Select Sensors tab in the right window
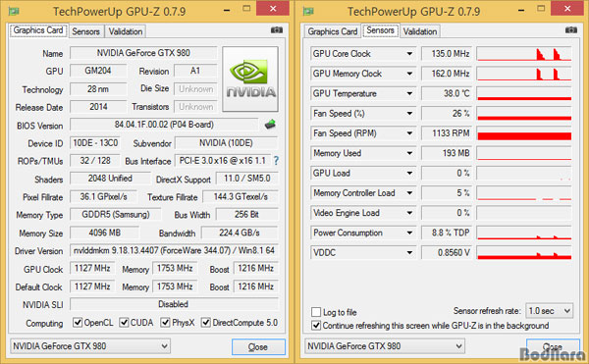Image resolution: width=589 pixels, height=364 pixels. [380, 30]
